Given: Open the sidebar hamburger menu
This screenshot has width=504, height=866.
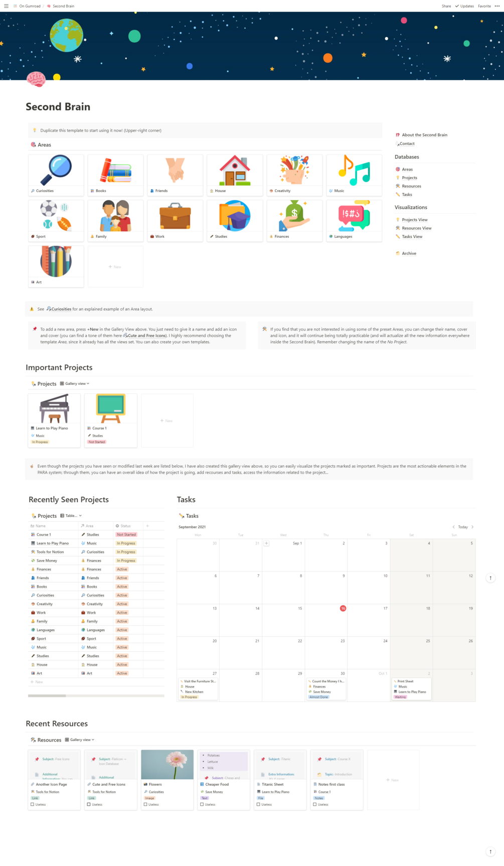Looking at the screenshot, I should (x=6, y=6).
